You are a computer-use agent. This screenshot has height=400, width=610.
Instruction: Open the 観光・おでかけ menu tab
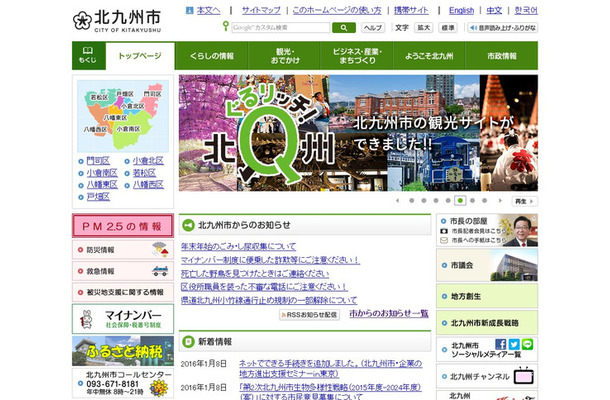click(x=285, y=56)
